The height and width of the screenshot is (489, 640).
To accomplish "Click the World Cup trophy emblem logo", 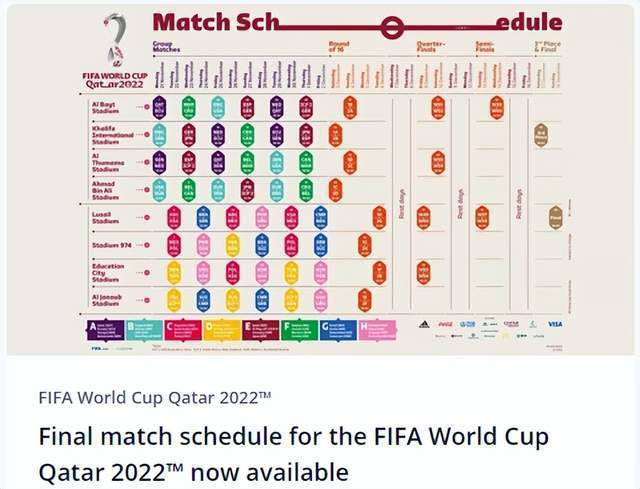I will pos(115,39).
